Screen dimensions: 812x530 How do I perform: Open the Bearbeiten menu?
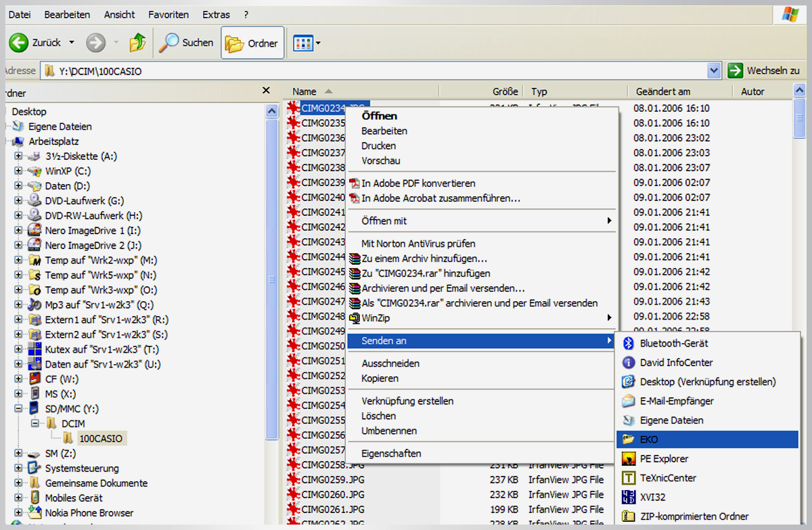tap(67, 14)
